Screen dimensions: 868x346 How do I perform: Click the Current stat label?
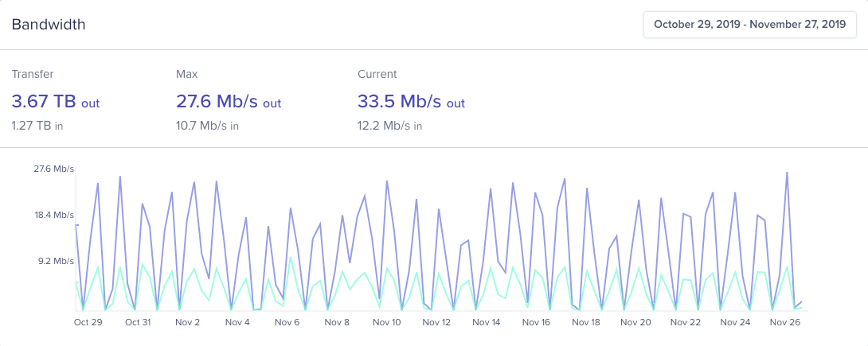click(x=377, y=74)
